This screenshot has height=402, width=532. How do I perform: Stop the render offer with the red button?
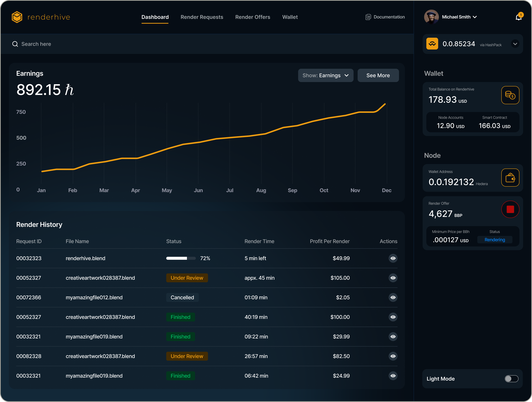coord(510,209)
